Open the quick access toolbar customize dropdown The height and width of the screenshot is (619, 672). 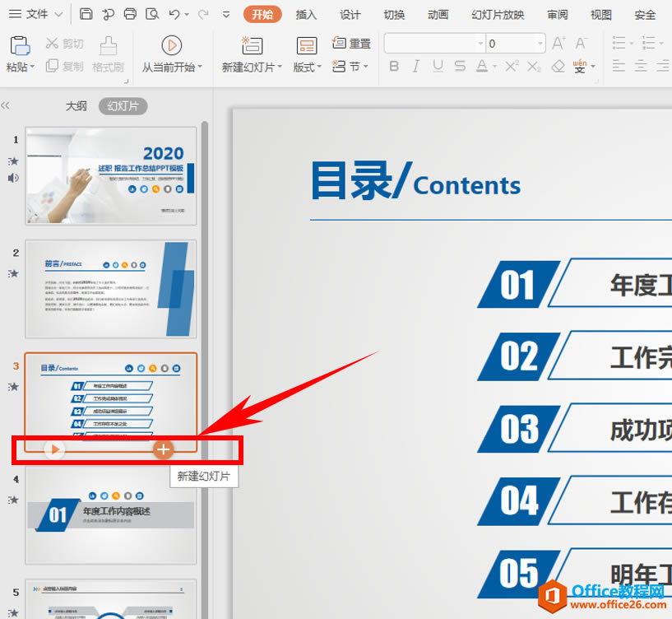tap(226, 15)
